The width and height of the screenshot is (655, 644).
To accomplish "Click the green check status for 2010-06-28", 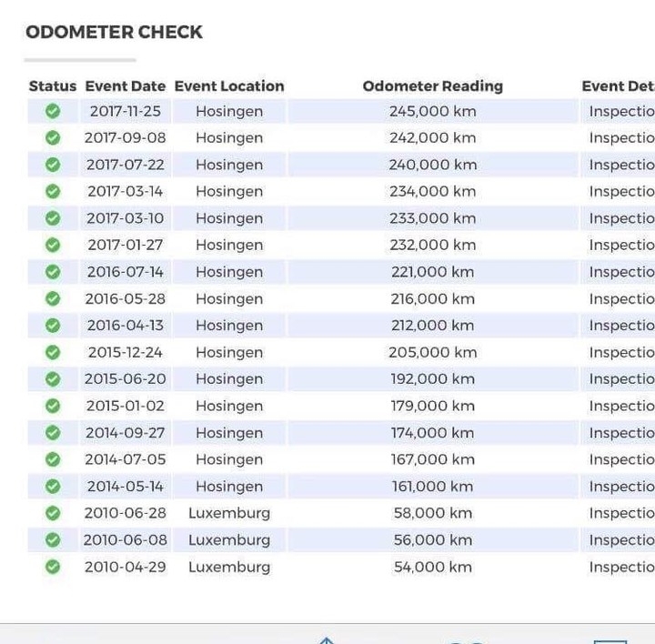I will 53,513.
